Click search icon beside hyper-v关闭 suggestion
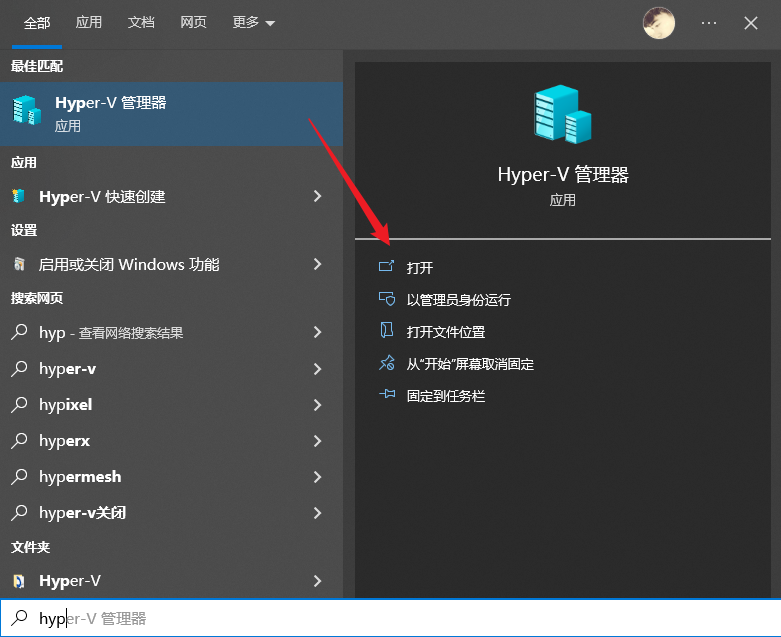This screenshot has height=637, width=781. coord(19,512)
